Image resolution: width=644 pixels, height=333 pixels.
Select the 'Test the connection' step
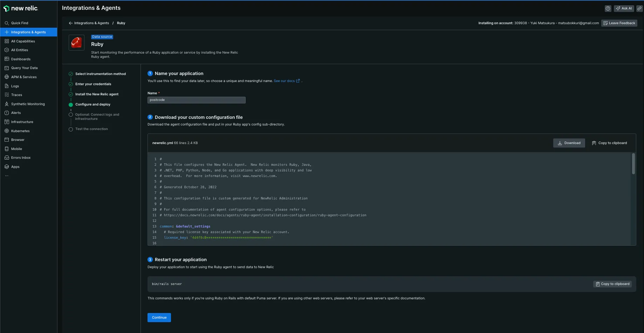91,129
